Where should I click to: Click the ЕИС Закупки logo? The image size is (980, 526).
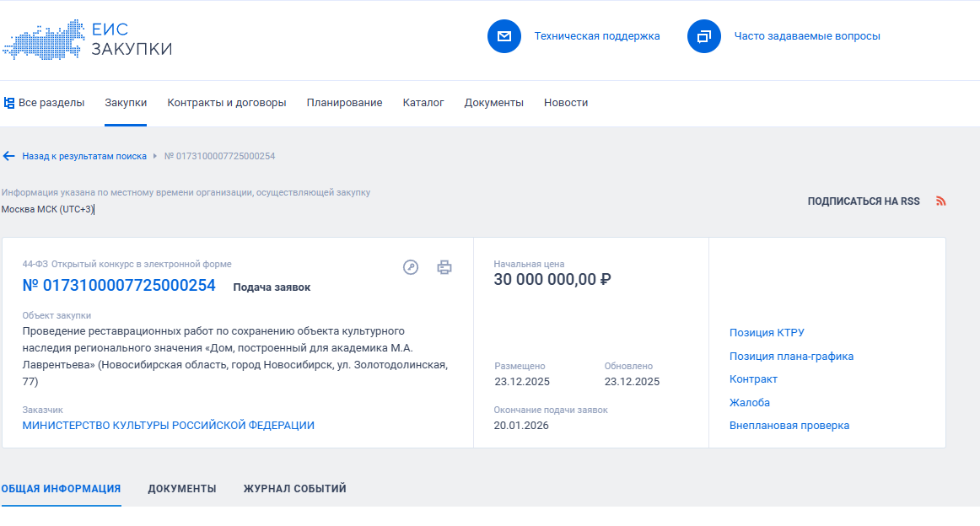point(88,39)
